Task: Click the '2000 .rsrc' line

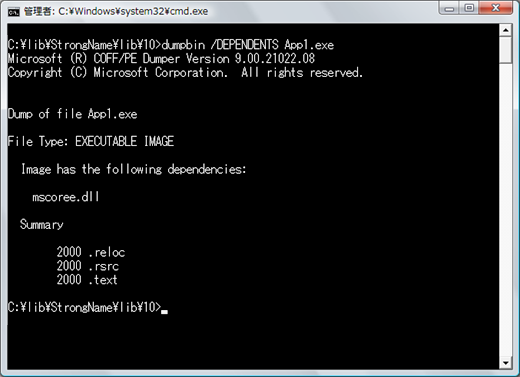Action: (88, 266)
